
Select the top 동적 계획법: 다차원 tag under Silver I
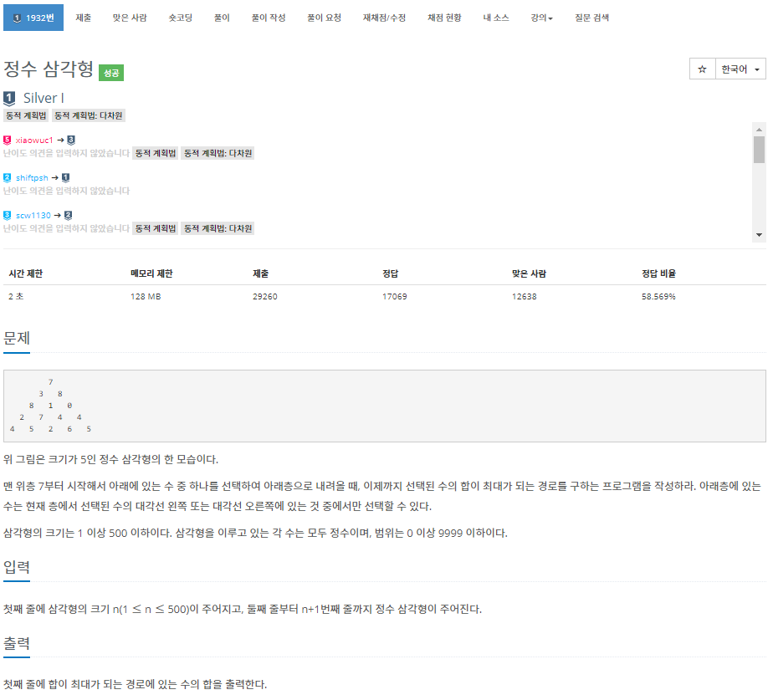click(88, 115)
